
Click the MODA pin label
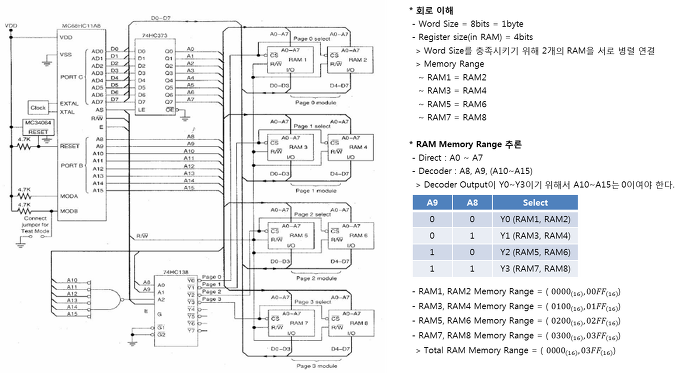69,196
